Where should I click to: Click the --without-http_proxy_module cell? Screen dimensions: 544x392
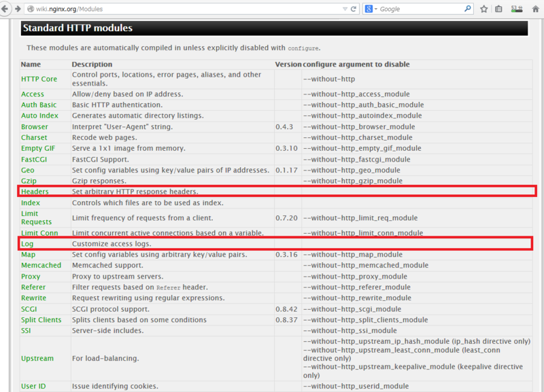355,277
